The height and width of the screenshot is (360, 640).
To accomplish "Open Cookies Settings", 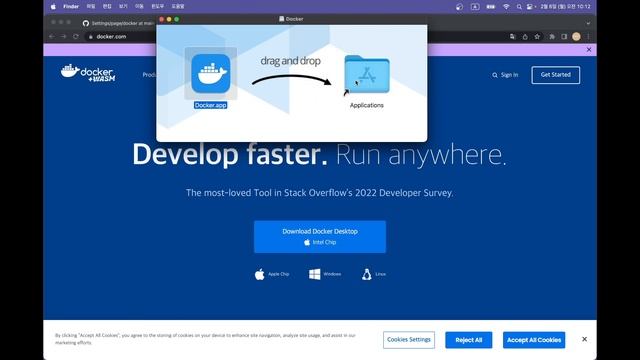I will click(409, 340).
